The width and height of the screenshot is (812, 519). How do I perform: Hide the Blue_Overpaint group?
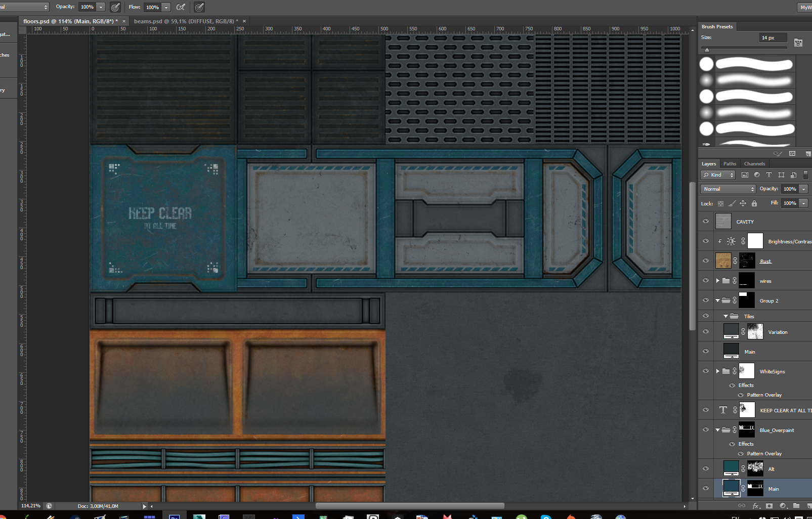coord(706,430)
